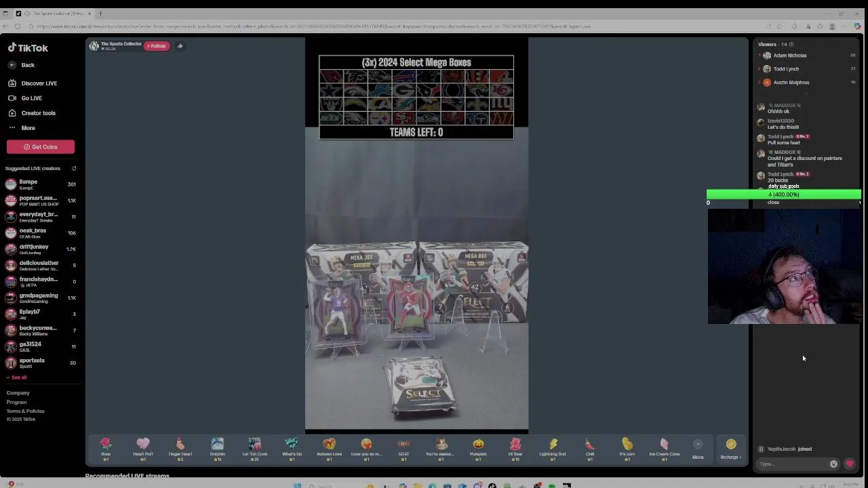Expand See all suggested creators
This screenshot has height=488, width=868.
coord(16,378)
